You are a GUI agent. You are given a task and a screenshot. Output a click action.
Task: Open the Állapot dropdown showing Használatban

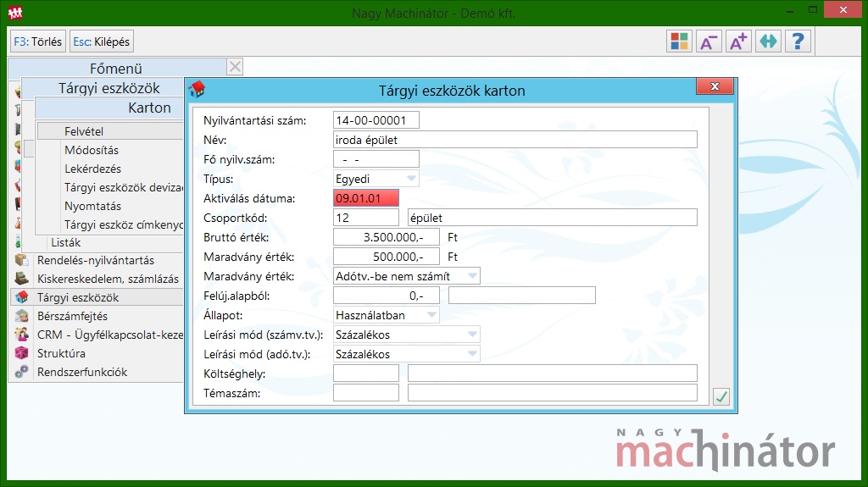[x=387, y=315]
